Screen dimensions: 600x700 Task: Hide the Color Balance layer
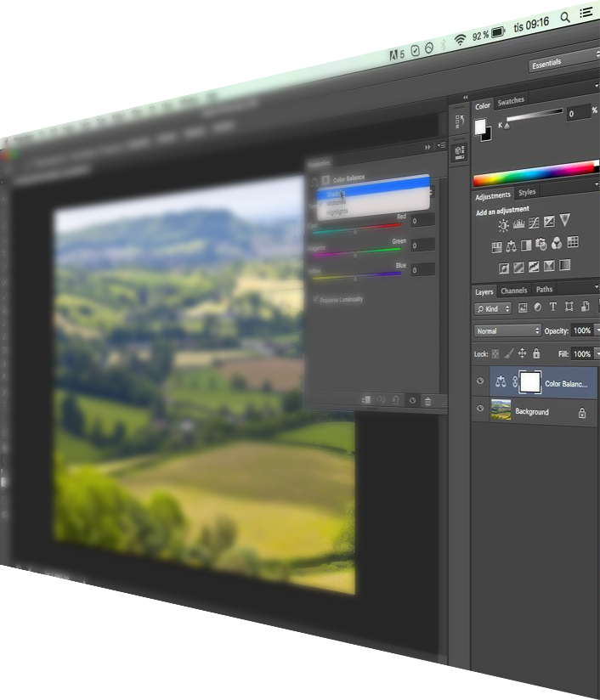[x=480, y=381]
